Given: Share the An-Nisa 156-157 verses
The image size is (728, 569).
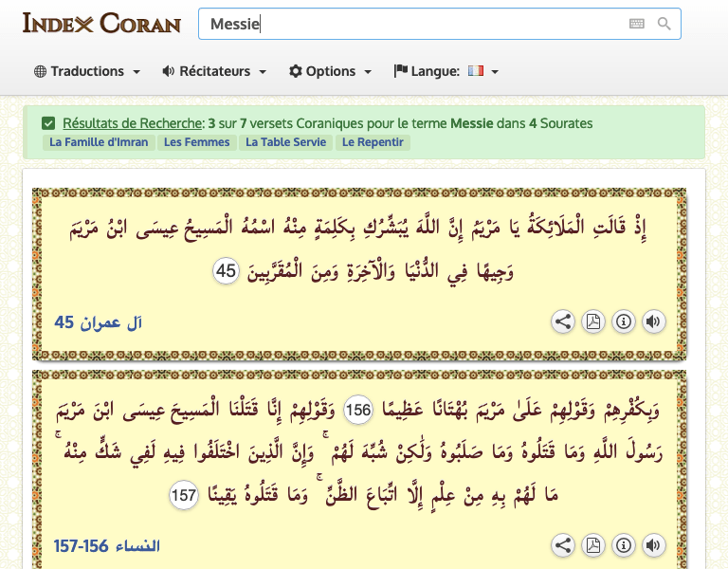Looking at the screenshot, I should (x=563, y=545).
